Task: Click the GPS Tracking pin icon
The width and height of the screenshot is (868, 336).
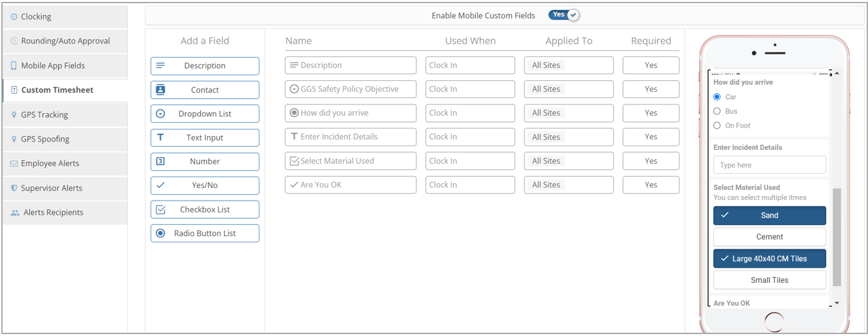Action: click(x=14, y=115)
